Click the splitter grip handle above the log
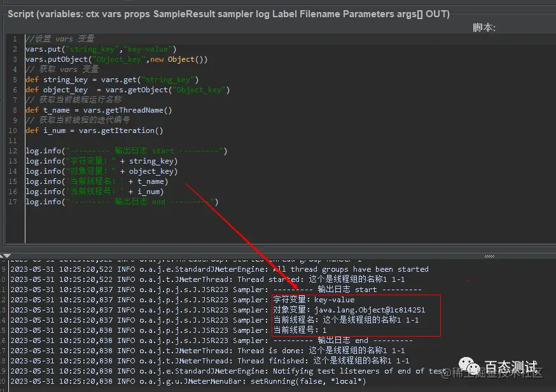 coord(489,256)
